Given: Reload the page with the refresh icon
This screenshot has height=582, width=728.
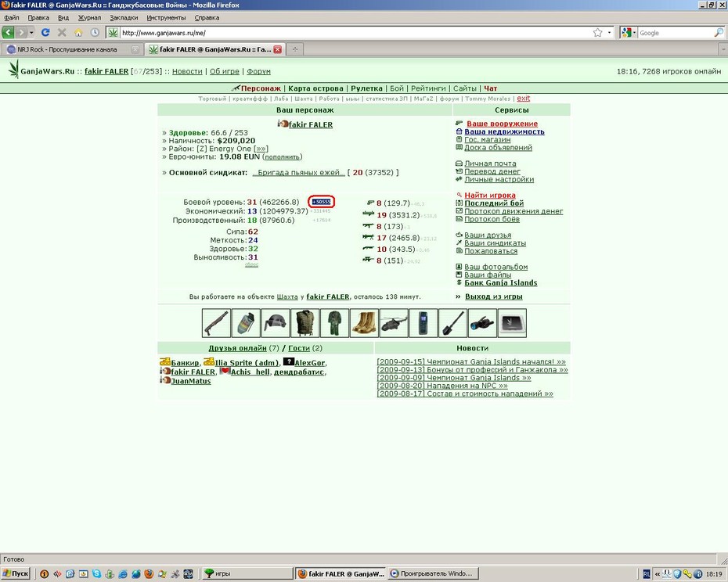Looking at the screenshot, I should coord(45,33).
